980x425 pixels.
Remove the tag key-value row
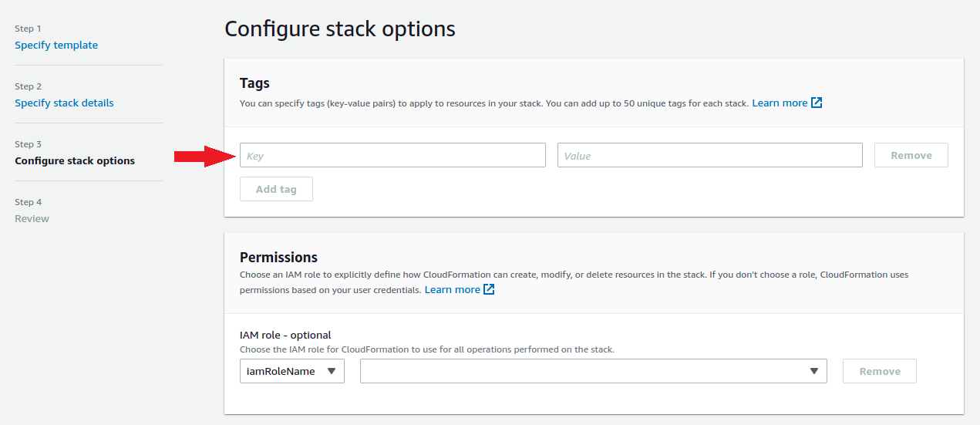point(911,155)
